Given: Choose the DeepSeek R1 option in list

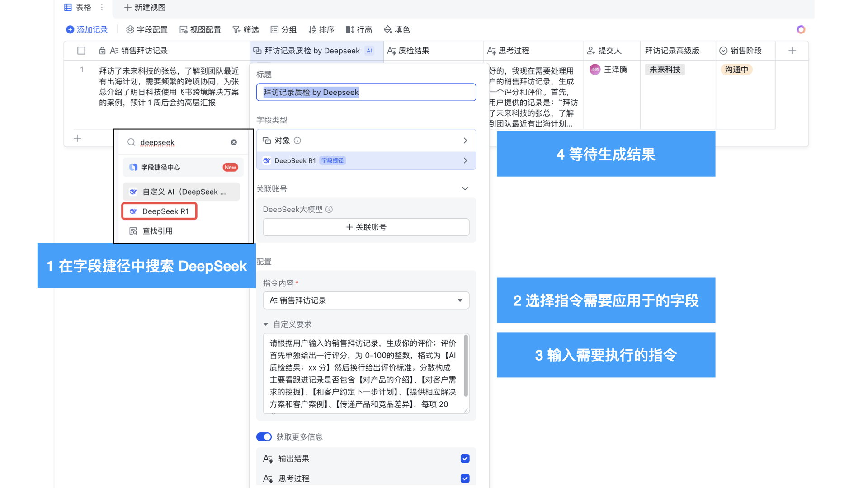Looking at the screenshot, I should (x=159, y=211).
